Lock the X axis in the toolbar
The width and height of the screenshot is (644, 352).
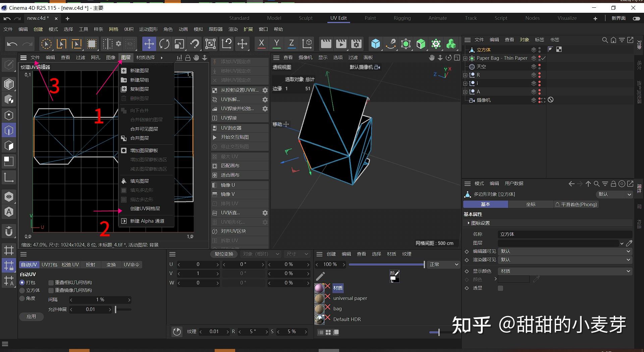[261, 44]
